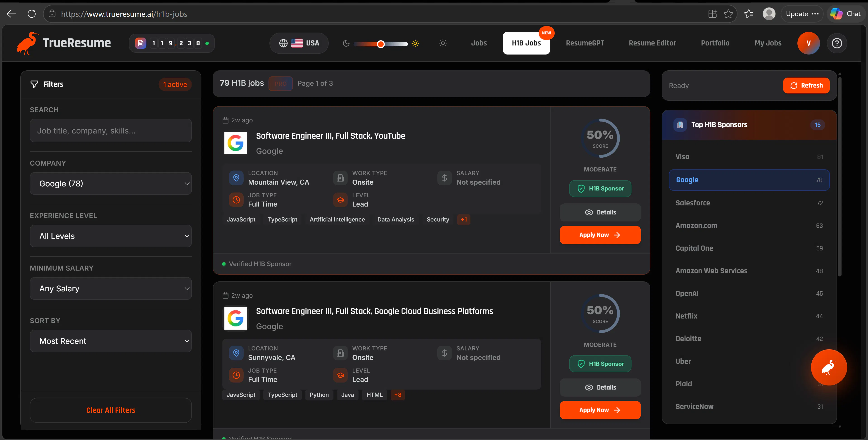Click the browser address bar URL

[x=124, y=14]
